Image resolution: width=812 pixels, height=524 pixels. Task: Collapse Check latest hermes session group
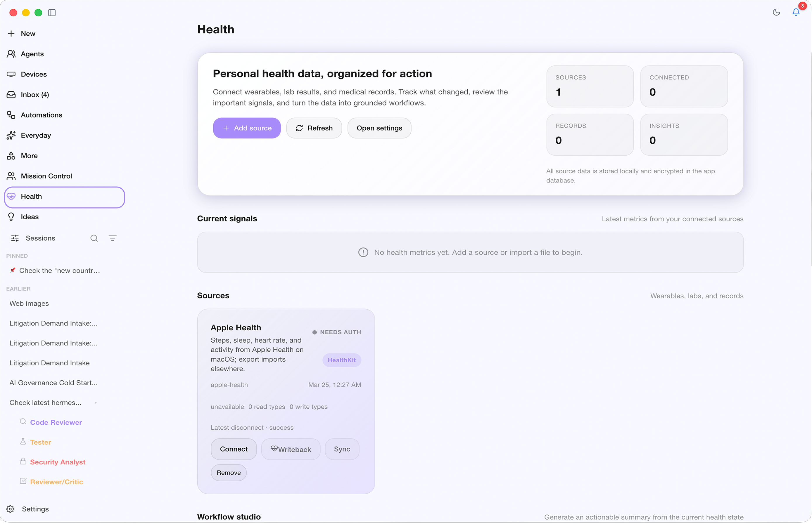point(96,403)
